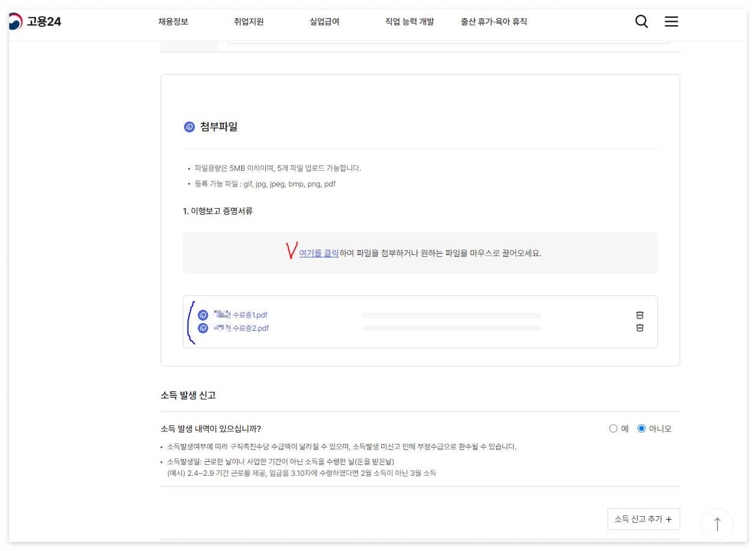The image size is (756, 551).
Task: Open the 채용정보 menu
Action: [174, 21]
